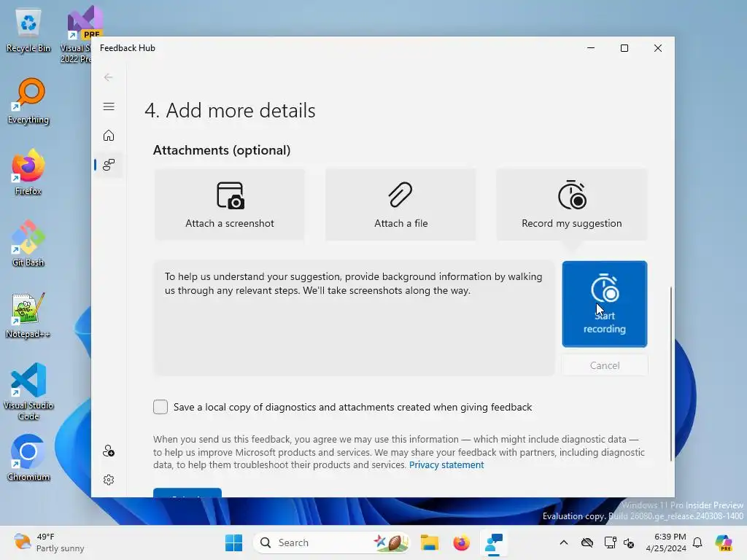Open clock showing 6:39 PM

point(666,542)
